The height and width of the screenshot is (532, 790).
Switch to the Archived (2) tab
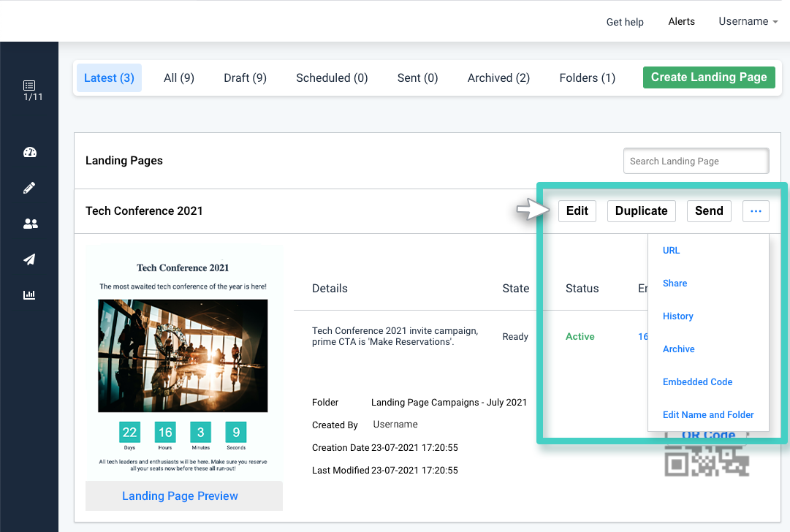click(x=499, y=77)
